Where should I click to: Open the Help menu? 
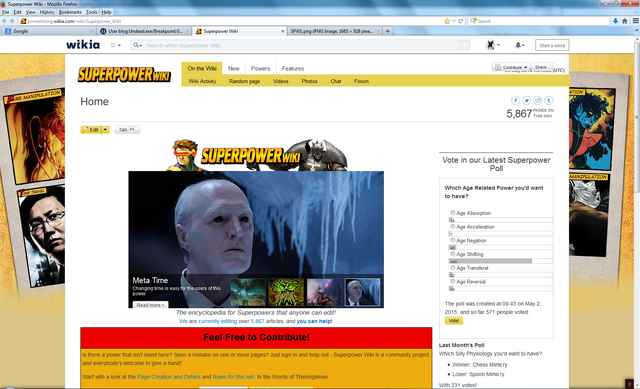tap(106, 12)
